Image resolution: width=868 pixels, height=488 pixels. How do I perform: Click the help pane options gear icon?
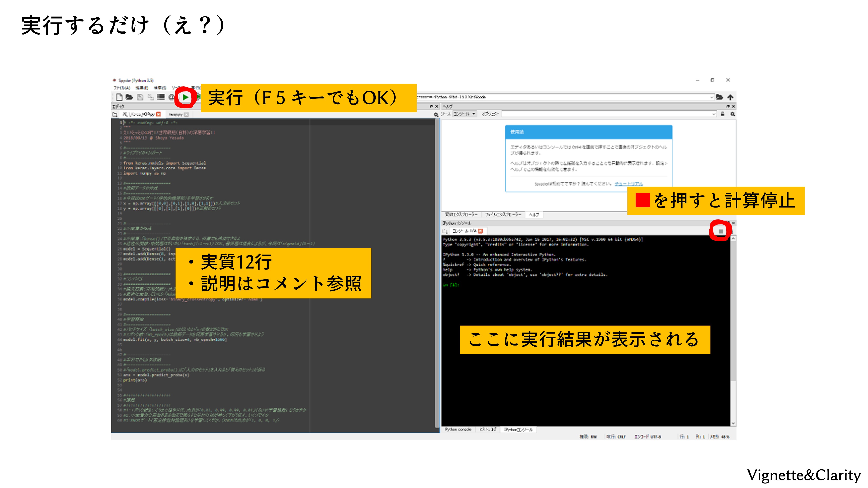(x=733, y=114)
